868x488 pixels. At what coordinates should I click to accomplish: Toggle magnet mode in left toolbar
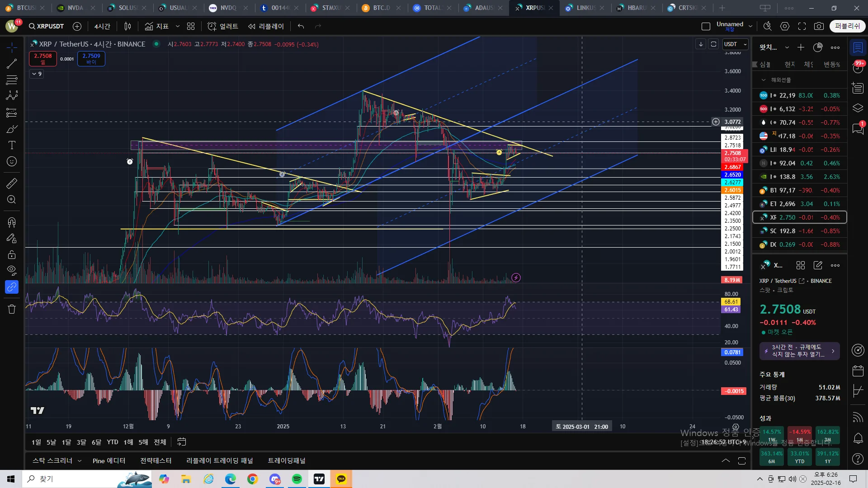[x=12, y=222]
